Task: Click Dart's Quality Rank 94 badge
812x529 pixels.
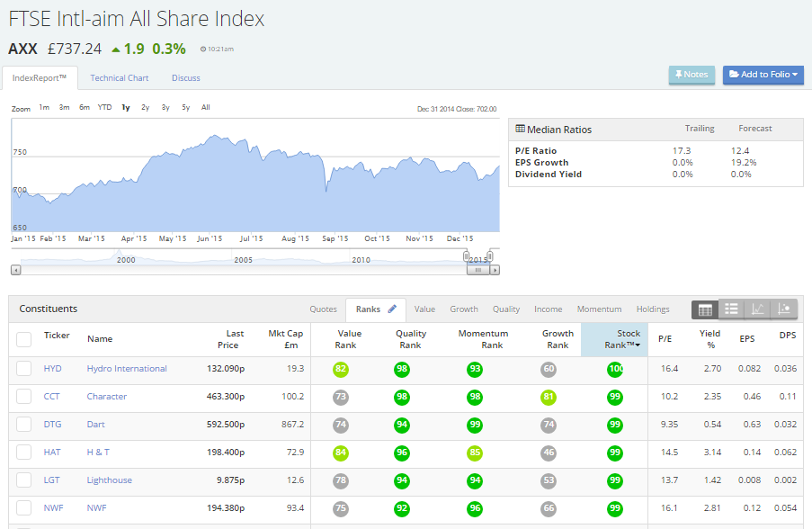Action: 402,426
